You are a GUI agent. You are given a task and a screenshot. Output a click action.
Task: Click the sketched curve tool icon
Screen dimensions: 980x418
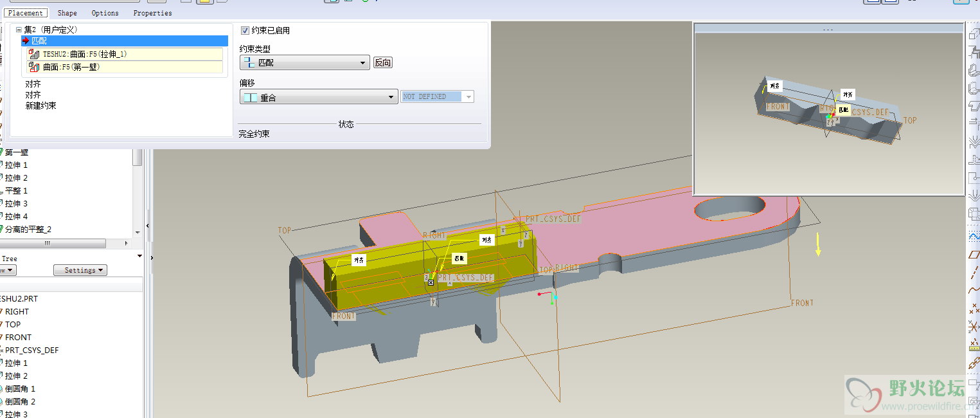(x=973, y=237)
